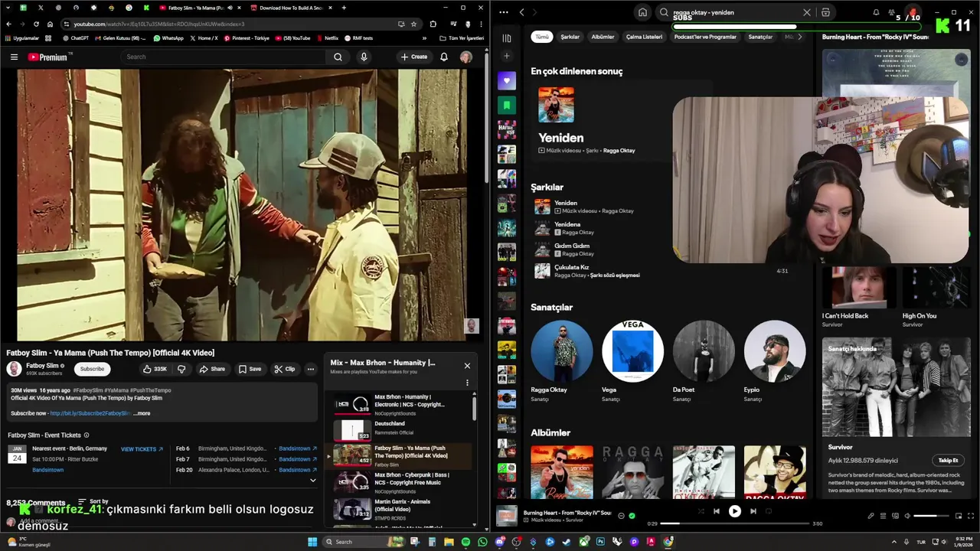Open Spotify connect to a device
980x551 pixels.
click(x=895, y=516)
